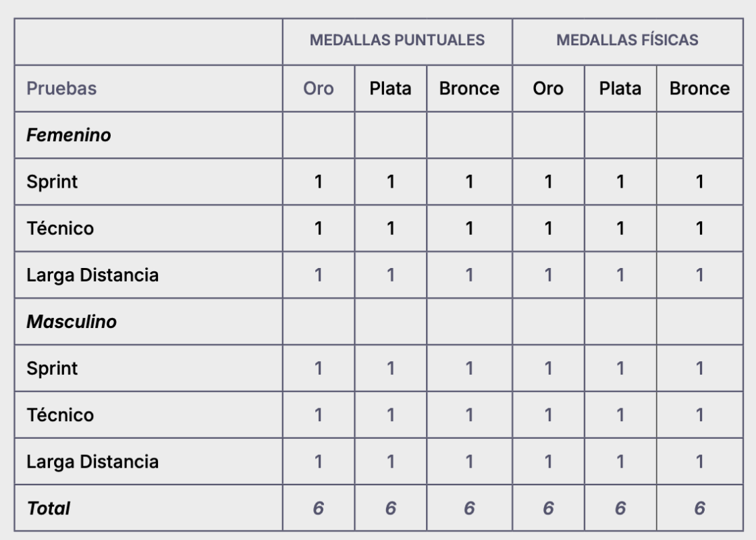The image size is (756, 540).
Task: Select the Larga Distancia label under Masculino
Action: 92,462
